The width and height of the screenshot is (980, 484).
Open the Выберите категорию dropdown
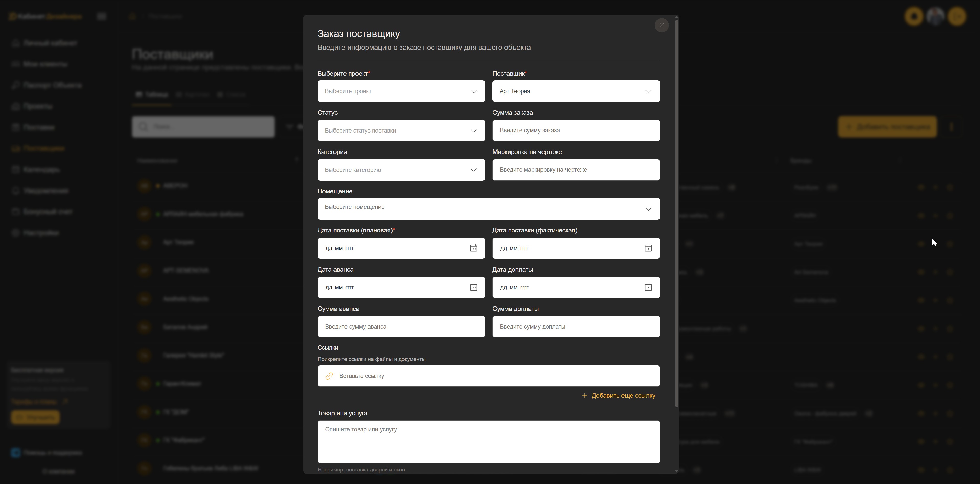pyautogui.click(x=401, y=170)
